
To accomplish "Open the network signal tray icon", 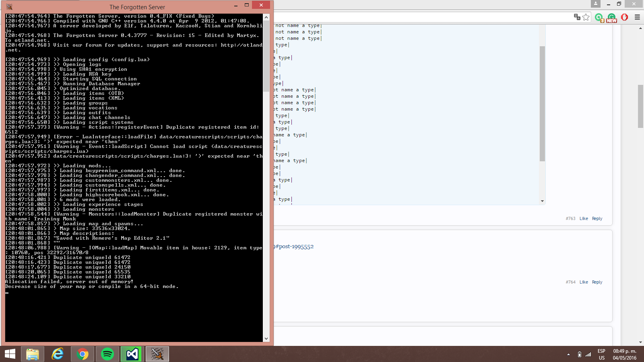I will pos(588,354).
